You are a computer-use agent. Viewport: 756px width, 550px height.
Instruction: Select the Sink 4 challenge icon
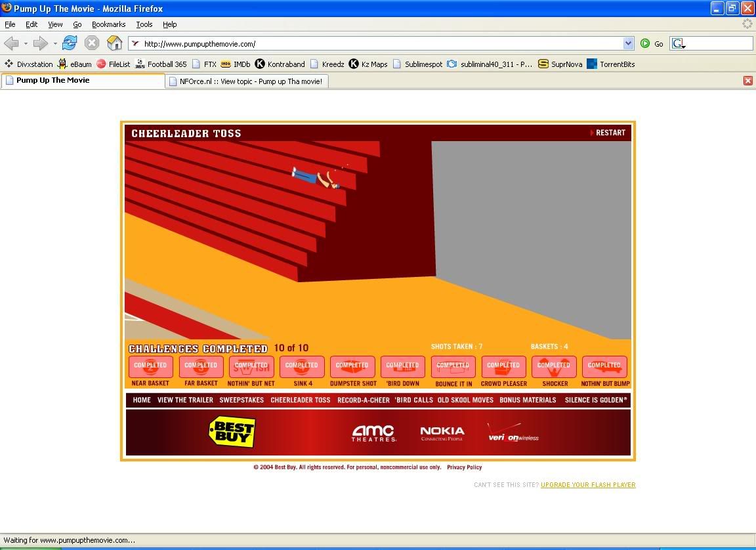(302, 367)
